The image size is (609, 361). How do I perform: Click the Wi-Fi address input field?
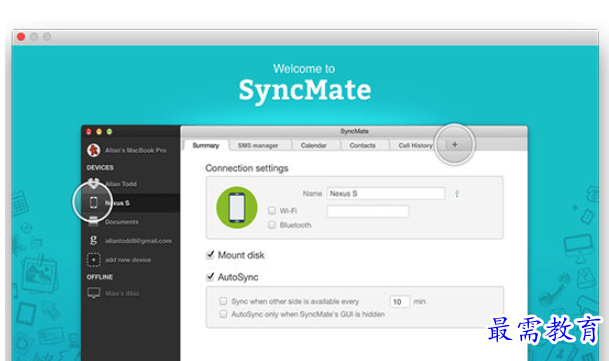tap(368, 211)
